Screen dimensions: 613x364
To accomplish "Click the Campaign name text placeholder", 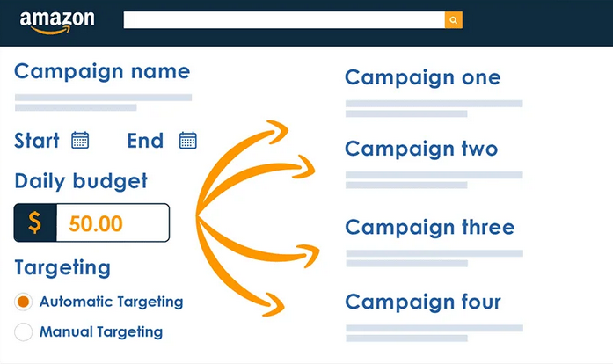I will 103,103.
